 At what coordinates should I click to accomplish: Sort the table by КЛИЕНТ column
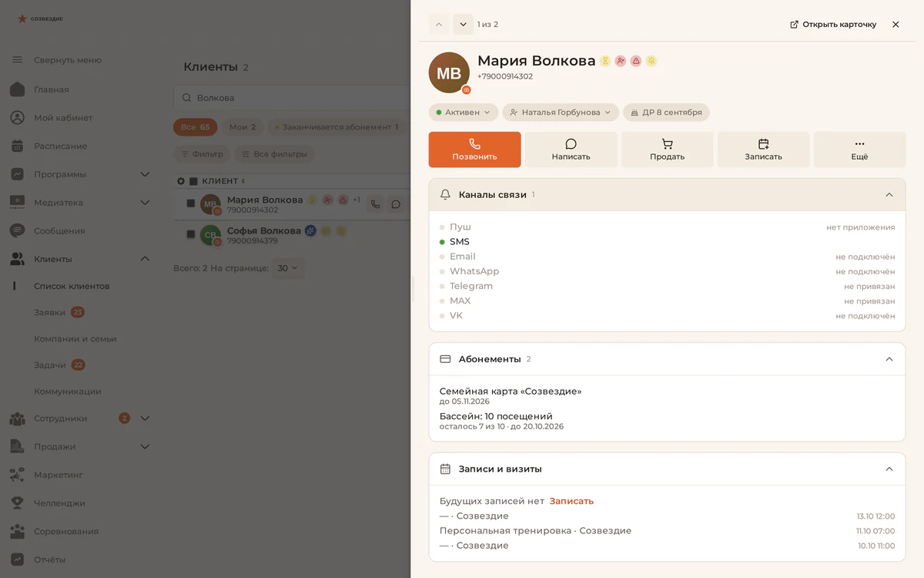click(x=223, y=181)
